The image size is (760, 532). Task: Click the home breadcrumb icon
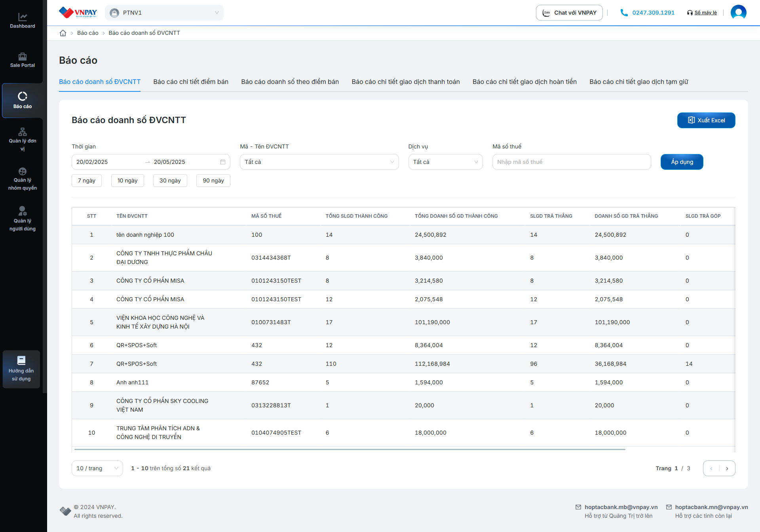click(63, 33)
